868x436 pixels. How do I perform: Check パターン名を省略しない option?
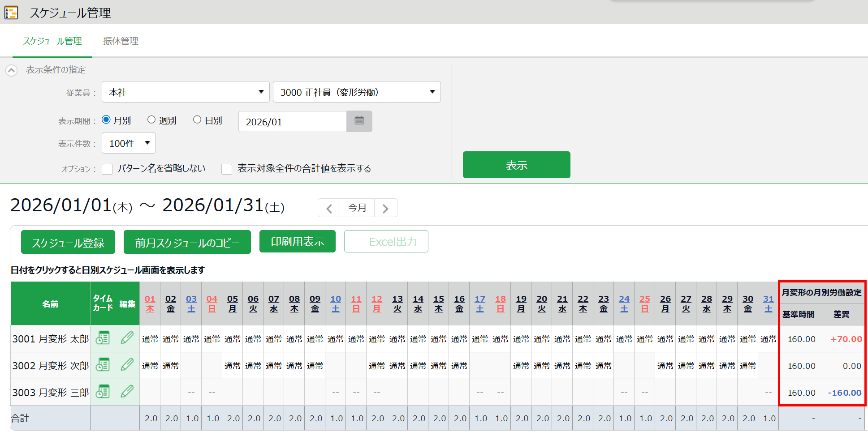(x=107, y=169)
